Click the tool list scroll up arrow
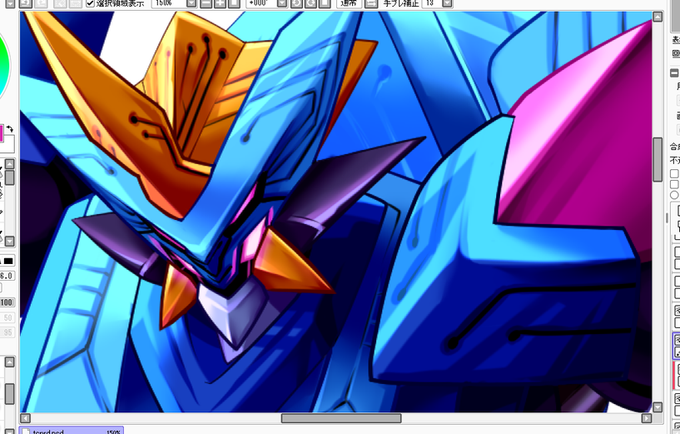 tap(10, 163)
